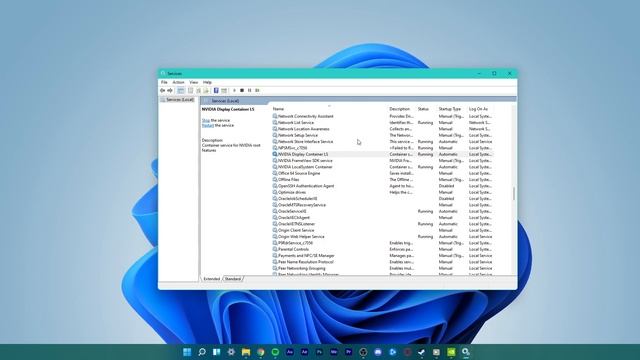The width and height of the screenshot is (640, 360).
Task: Click the Pause Service toolbar icon
Action: [x=249, y=90]
